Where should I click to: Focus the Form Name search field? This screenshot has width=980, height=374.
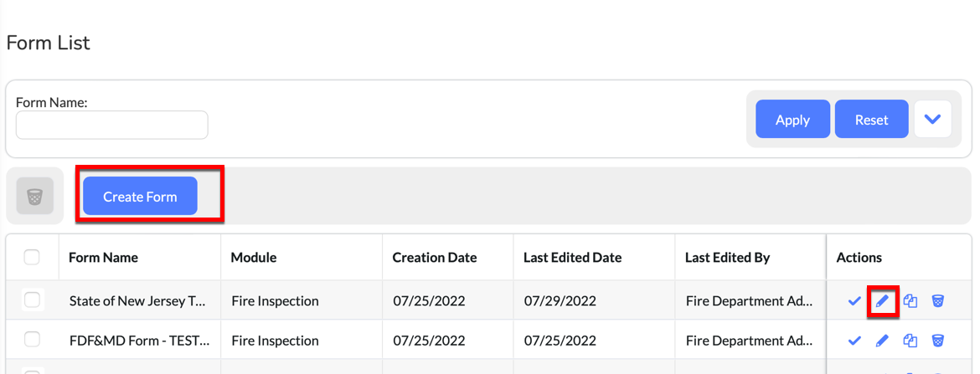[x=112, y=125]
